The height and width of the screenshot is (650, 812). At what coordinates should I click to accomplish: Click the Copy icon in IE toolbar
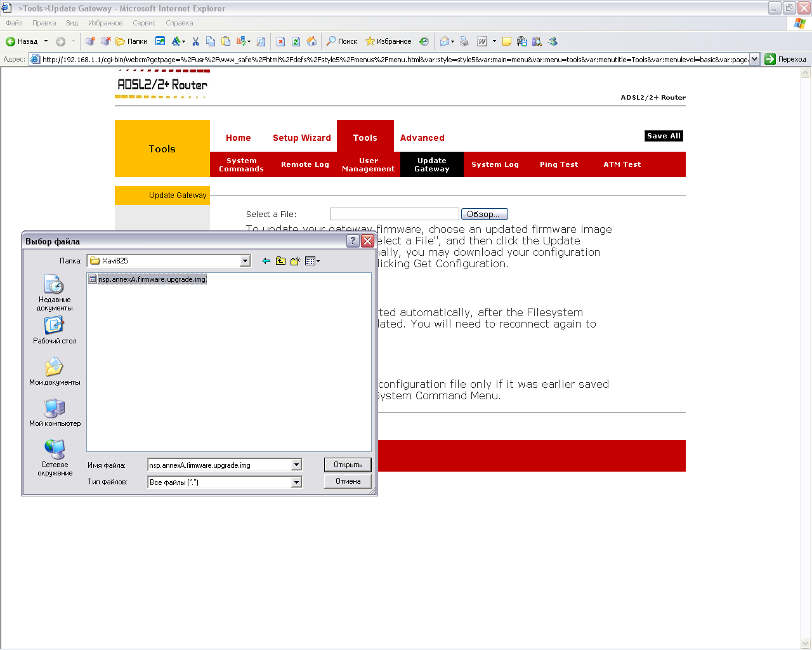[x=211, y=41]
